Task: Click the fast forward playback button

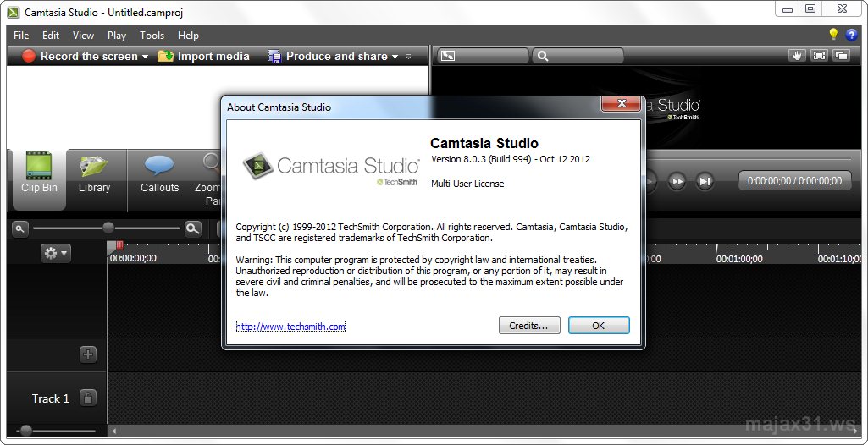Action: (x=677, y=181)
